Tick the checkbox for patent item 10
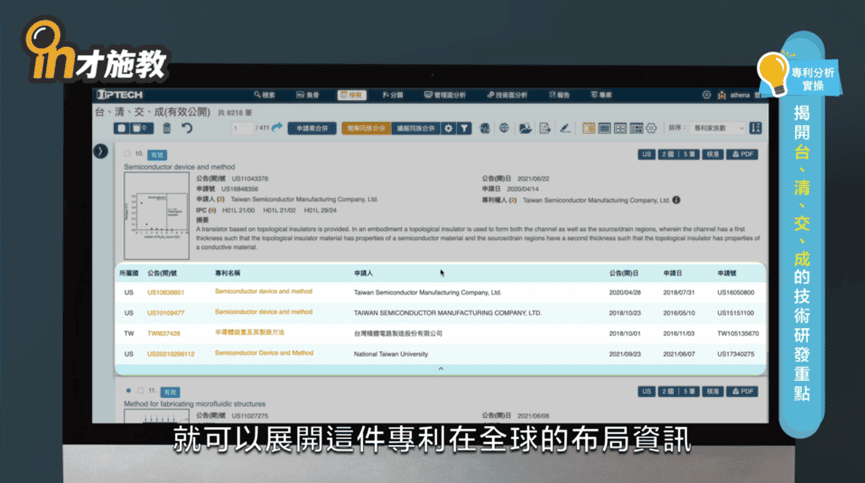This screenshot has width=865, height=483. click(x=127, y=155)
